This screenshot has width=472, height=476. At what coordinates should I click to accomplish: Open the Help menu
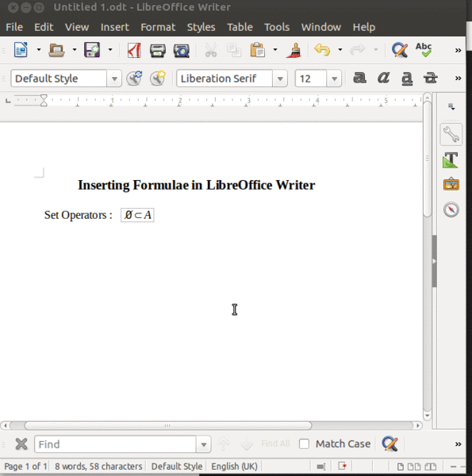[364, 27]
